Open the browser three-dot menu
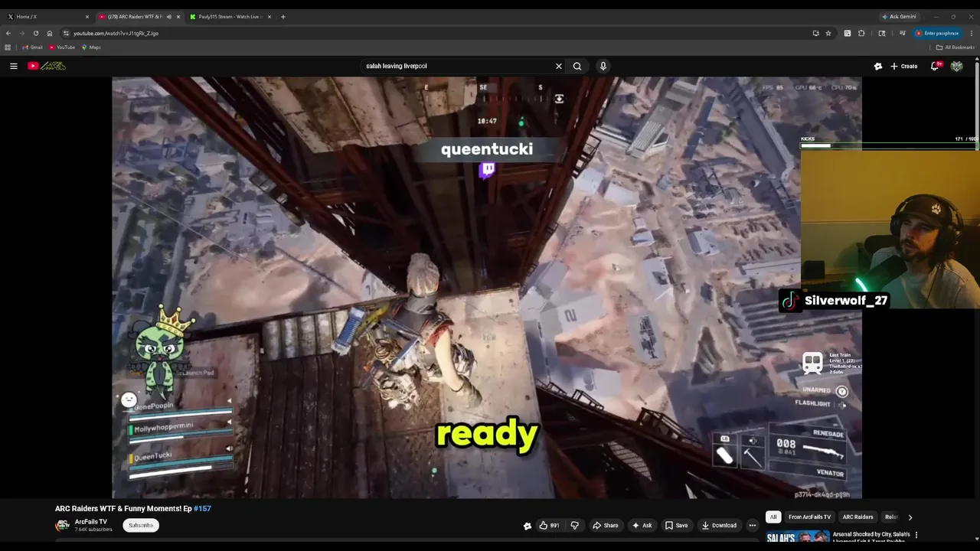 972,33
